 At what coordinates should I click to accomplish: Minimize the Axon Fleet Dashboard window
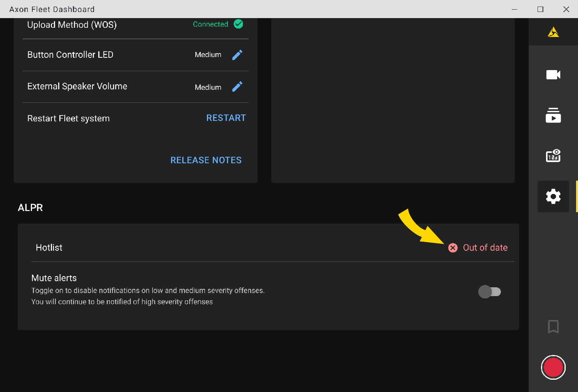[514, 9]
